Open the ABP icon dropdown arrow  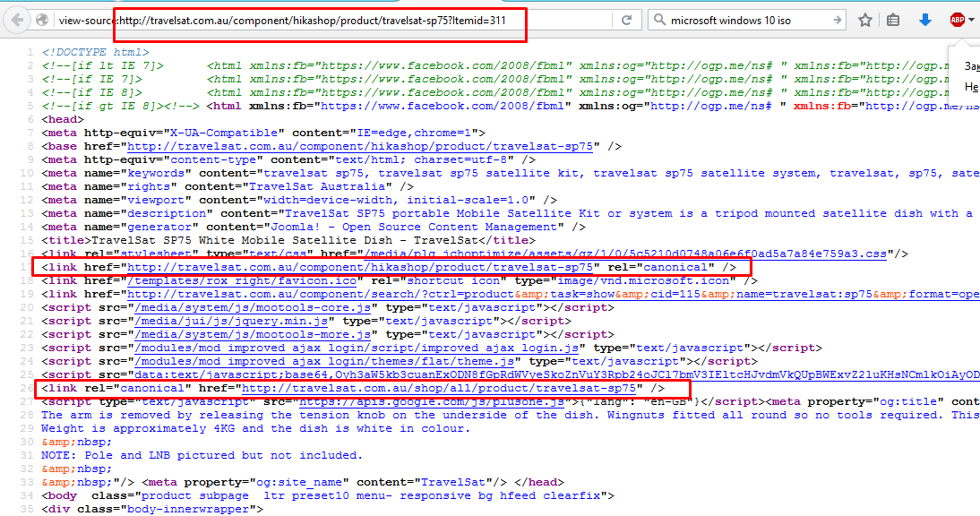point(971,20)
